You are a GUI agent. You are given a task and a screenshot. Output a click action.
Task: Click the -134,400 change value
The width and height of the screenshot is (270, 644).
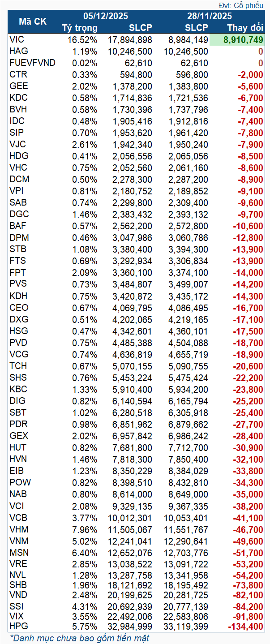245,626
